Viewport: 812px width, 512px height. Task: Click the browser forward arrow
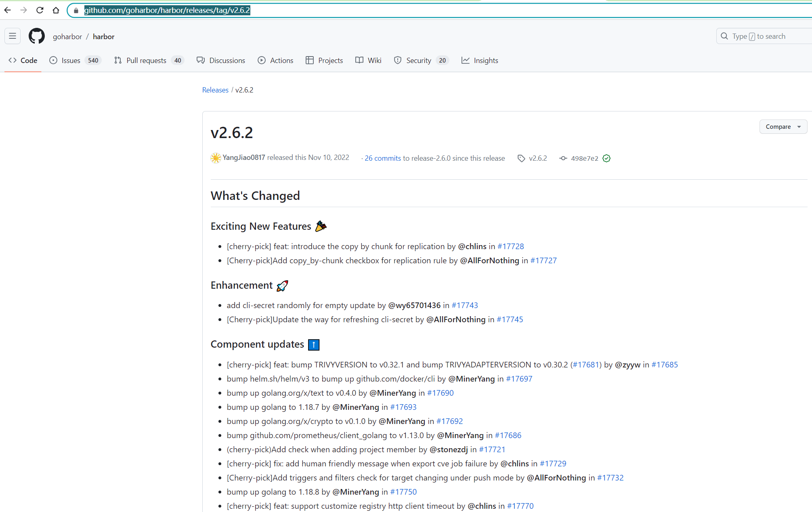(x=23, y=10)
